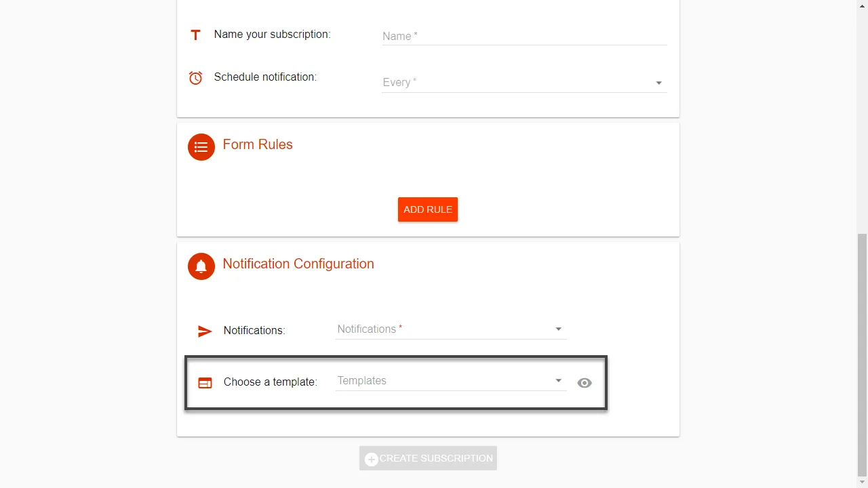Viewport: 868px width, 488px height.
Task: Click the scrollbar down arrow
Action: (863, 482)
